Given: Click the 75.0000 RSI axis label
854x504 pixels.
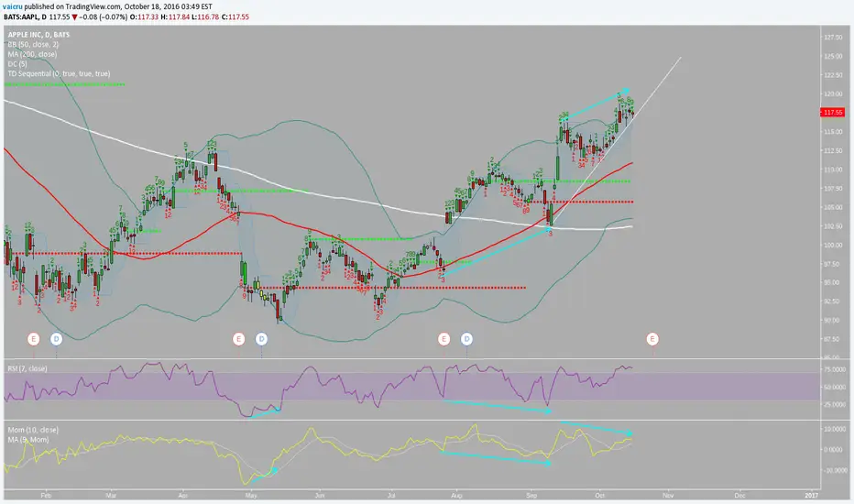Looking at the screenshot, I should pos(834,369).
